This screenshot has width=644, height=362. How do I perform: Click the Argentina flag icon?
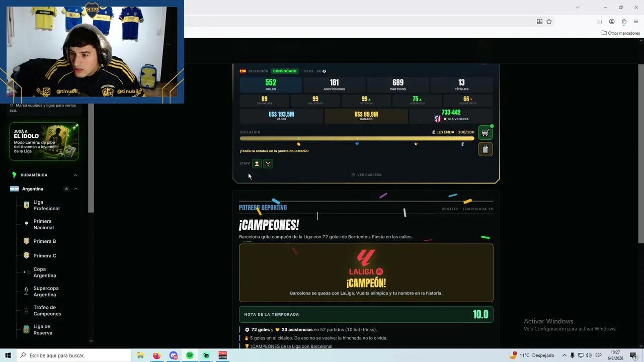pyautogui.click(x=14, y=189)
